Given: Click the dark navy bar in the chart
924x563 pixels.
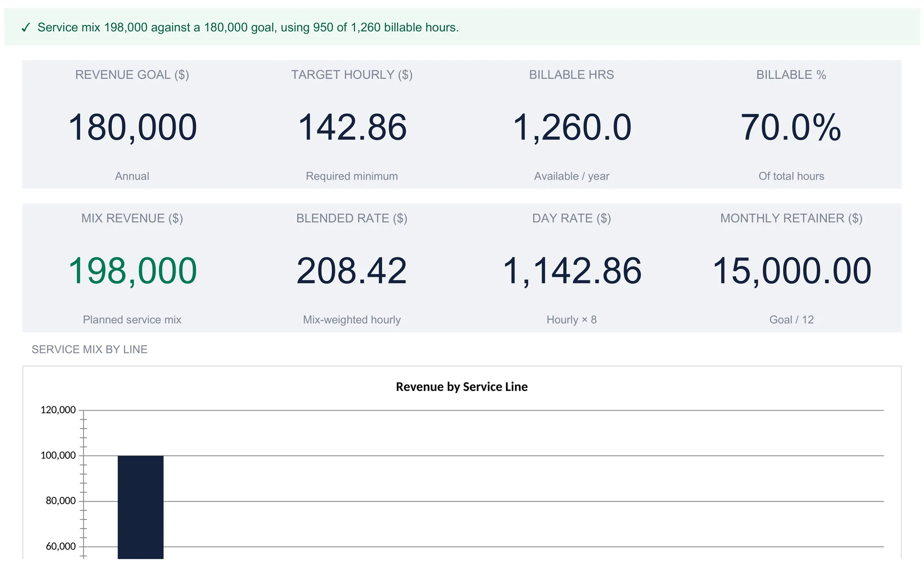Looking at the screenshot, I should click(140, 507).
